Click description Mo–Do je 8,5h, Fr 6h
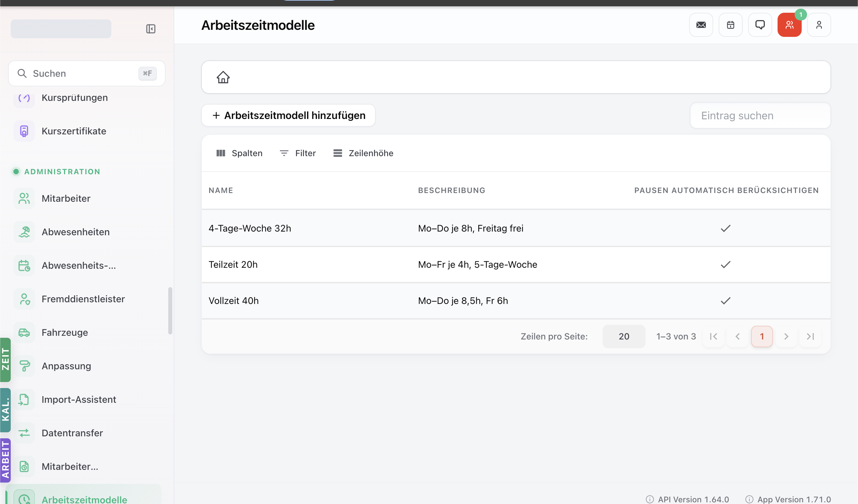 [463, 301]
